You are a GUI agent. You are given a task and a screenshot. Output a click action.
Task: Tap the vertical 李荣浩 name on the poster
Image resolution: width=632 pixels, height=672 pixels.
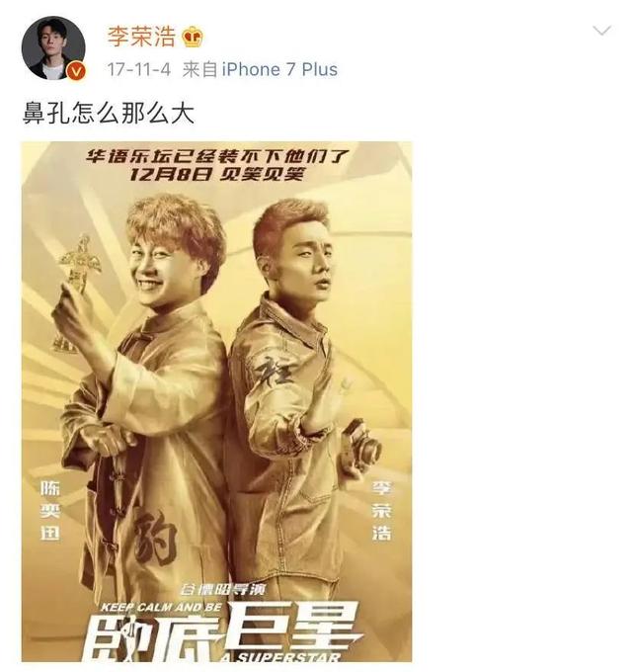381,511
